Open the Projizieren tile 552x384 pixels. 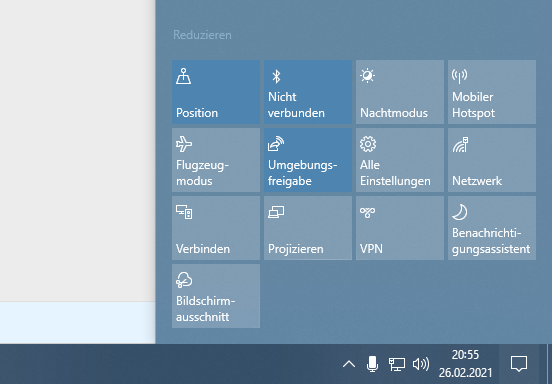308,228
